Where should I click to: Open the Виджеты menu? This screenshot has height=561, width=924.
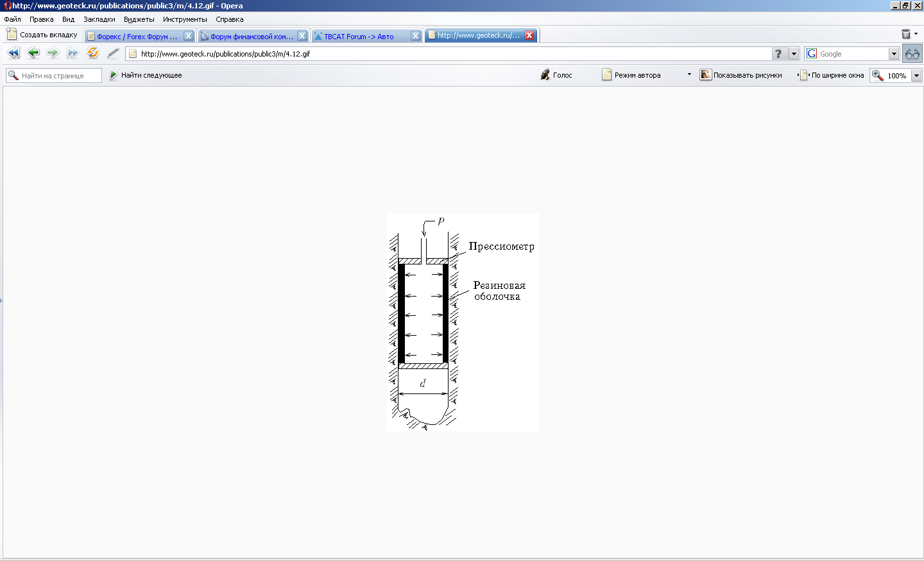point(139,19)
